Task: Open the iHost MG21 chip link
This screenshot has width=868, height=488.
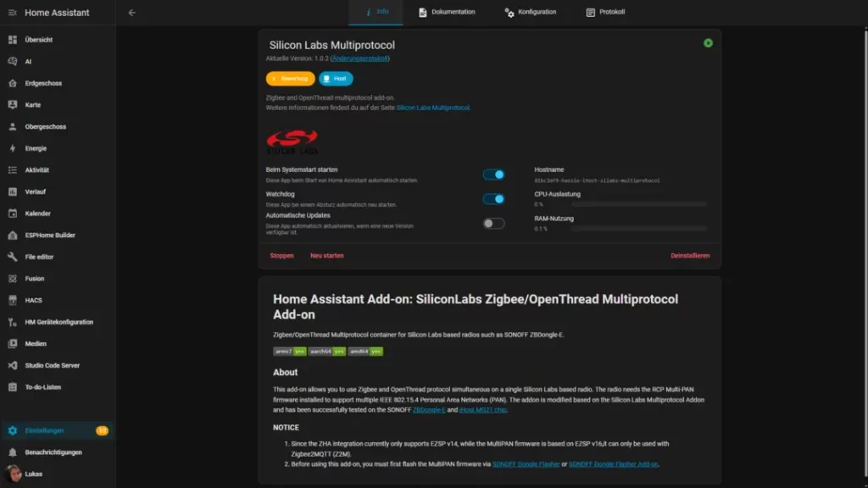Action: point(482,410)
